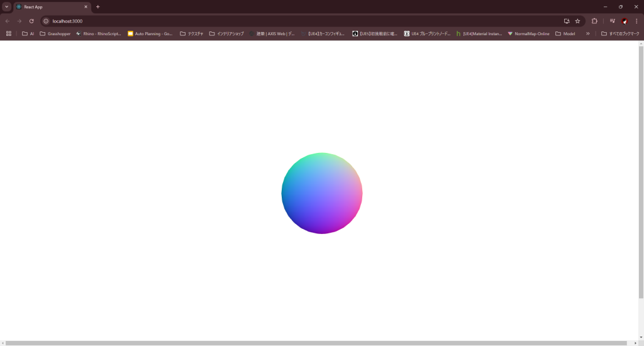Bookmark this page with the star icon
Viewport: 644px width, 346px height.
pos(577,21)
